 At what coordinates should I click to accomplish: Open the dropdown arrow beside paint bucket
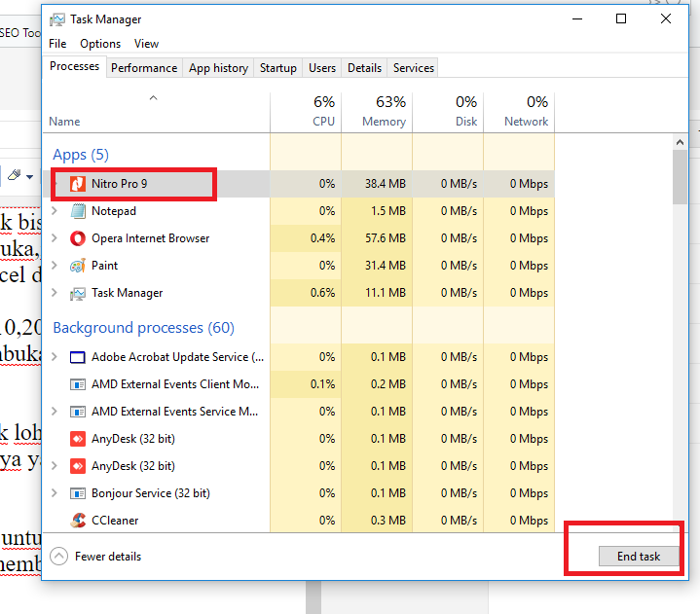click(x=29, y=177)
